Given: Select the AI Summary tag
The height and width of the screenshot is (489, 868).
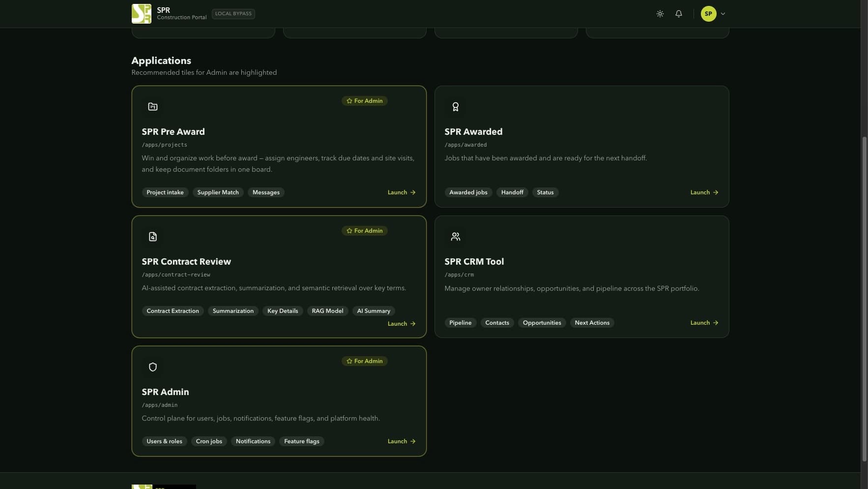Looking at the screenshot, I should pyautogui.click(x=374, y=311).
